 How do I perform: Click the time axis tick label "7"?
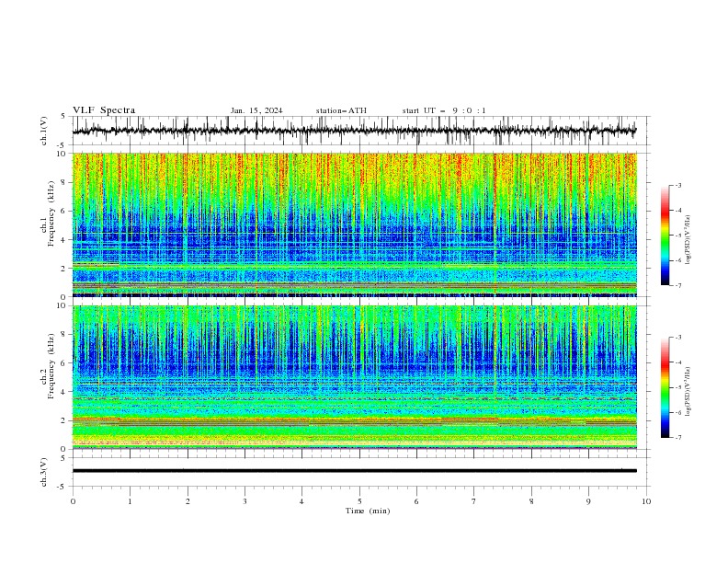[474, 501]
